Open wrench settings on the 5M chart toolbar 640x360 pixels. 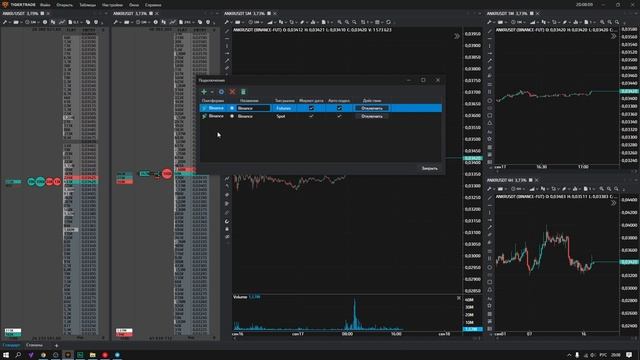227,22
